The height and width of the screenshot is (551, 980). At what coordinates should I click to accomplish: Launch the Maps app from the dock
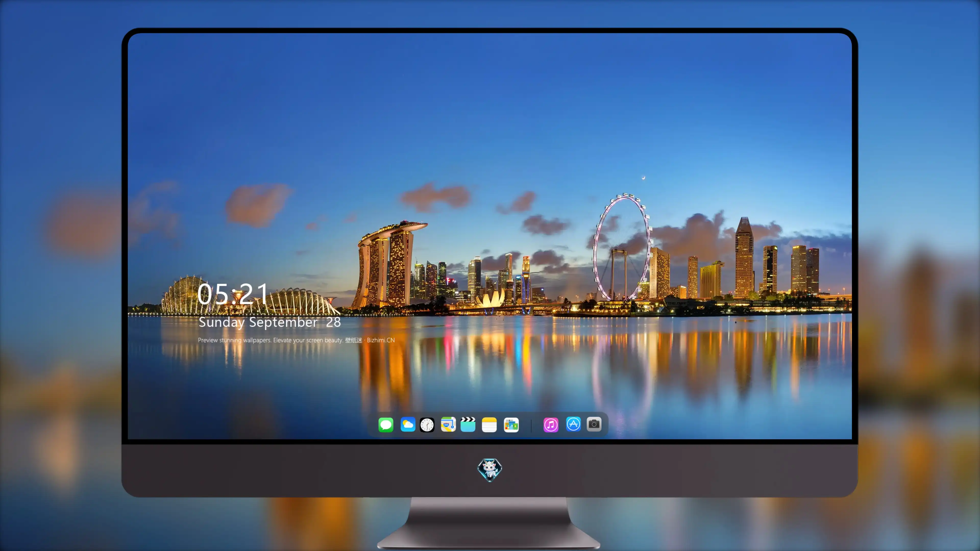coord(448,424)
